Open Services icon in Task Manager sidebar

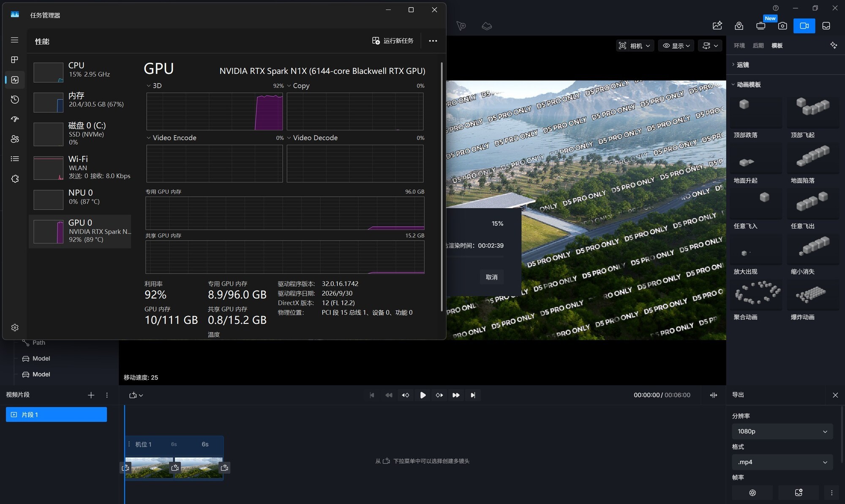[15, 179]
